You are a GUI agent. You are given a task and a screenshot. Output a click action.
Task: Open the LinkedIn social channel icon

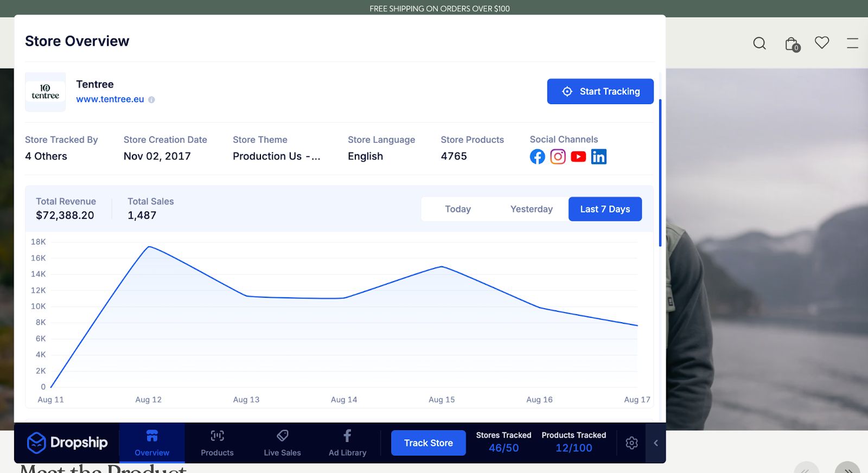tap(598, 157)
